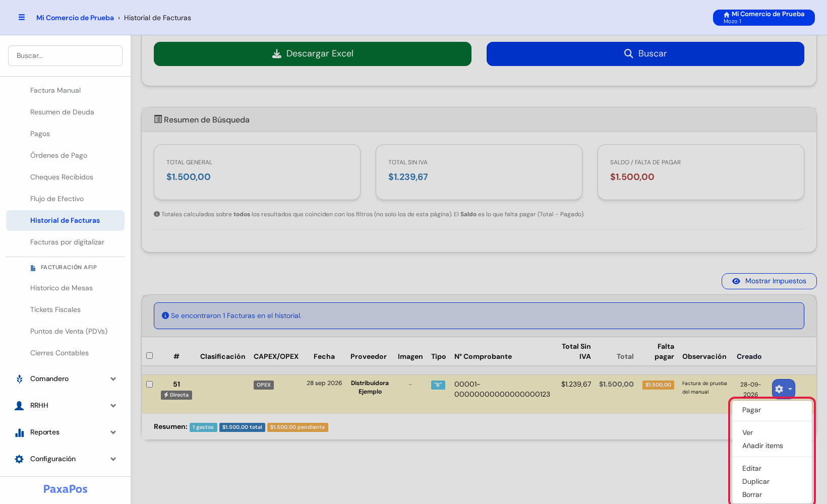
Task: Open the gear actions dropdown for invoice 51
Action: click(783, 389)
